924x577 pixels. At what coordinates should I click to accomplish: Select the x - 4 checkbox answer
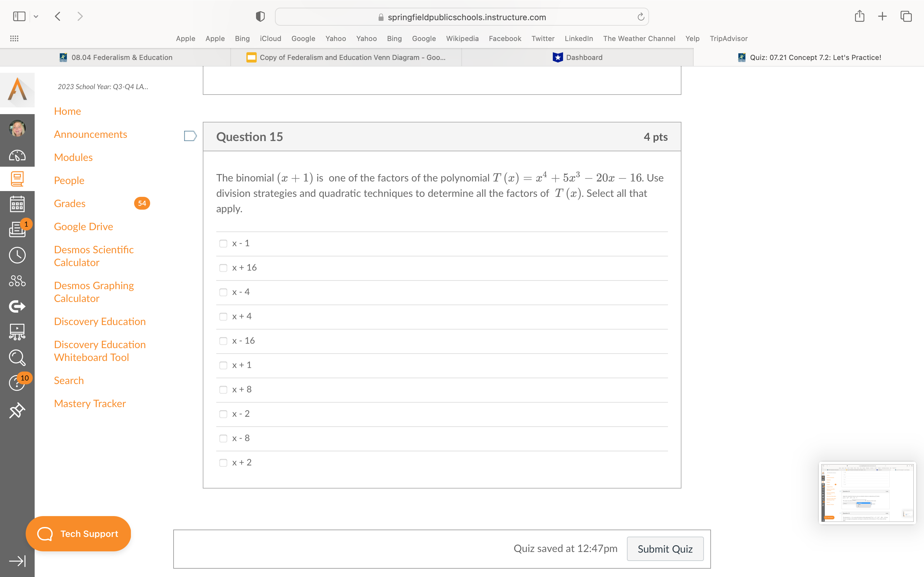[x=224, y=292]
